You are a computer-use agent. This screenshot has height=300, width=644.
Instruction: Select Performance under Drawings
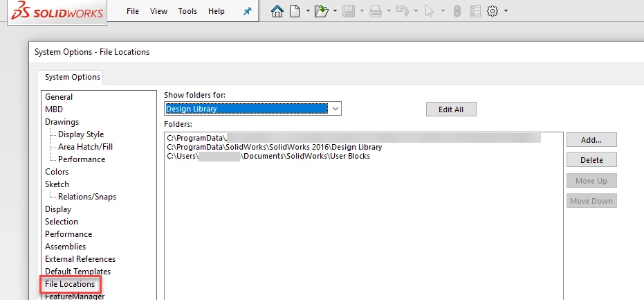(x=82, y=159)
